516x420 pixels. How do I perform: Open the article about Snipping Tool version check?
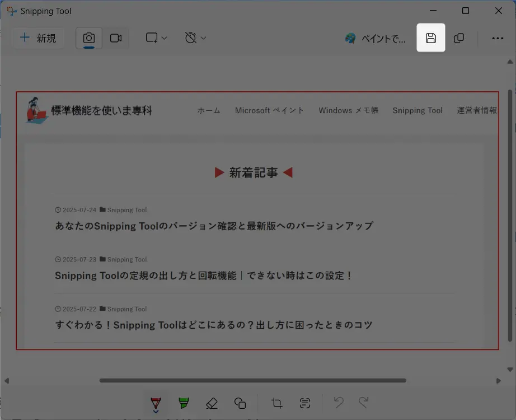[214, 226]
